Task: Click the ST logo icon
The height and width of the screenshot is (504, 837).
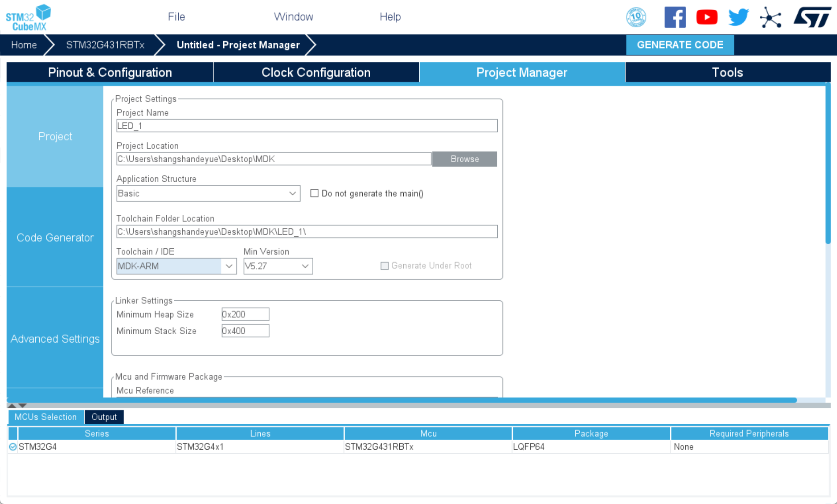Action: [812, 17]
